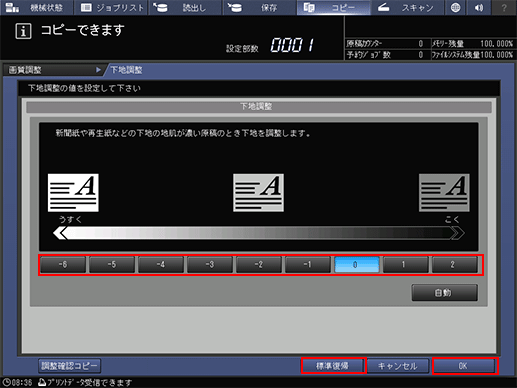The height and width of the screenshot is (388, 517).
Task: Open the 機械状態 machine status tab
Action: [x=36, y=7]
